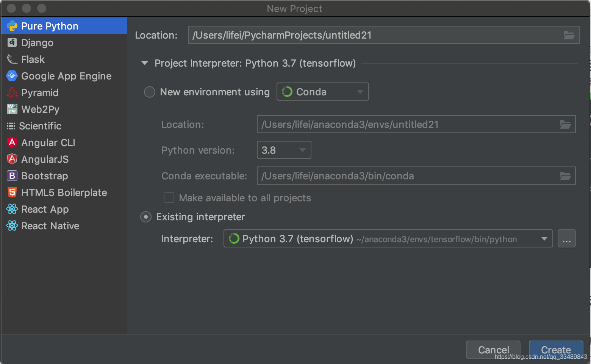This screenshot has width=591, height=364.
Task: Open the Conda environment type dropdown
Action: (323, 92)
